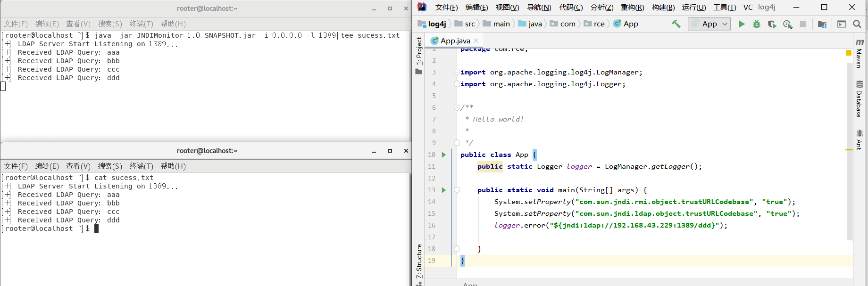Open 文件(F) menu in top terminal

(16, 24)
